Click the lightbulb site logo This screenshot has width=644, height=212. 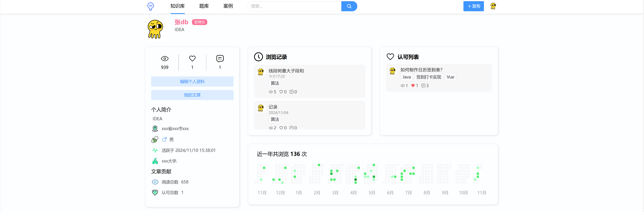coord(151,6)
